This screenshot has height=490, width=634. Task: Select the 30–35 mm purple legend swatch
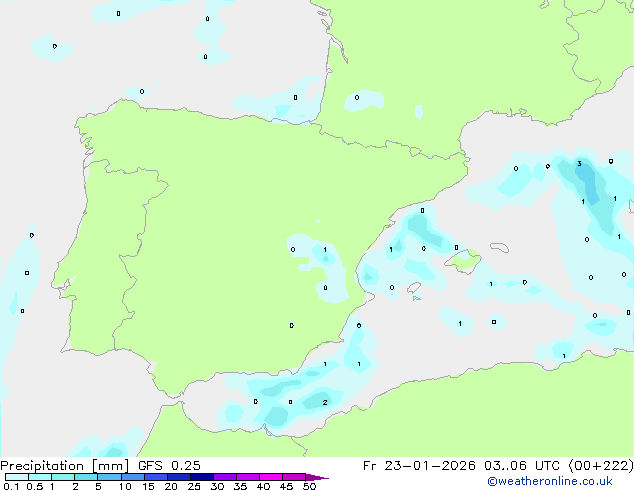[225, 477]
